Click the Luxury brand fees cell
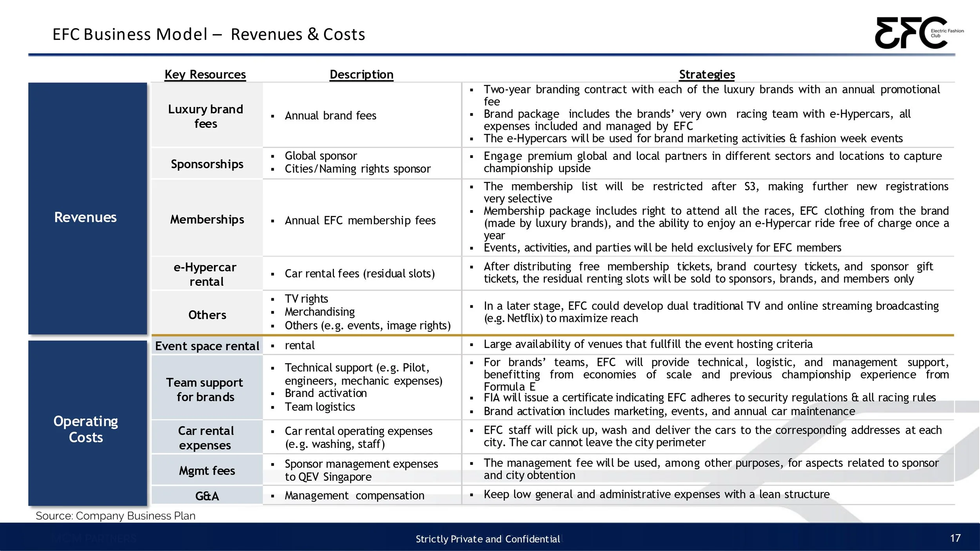980x551 pixels. point(206,116)
